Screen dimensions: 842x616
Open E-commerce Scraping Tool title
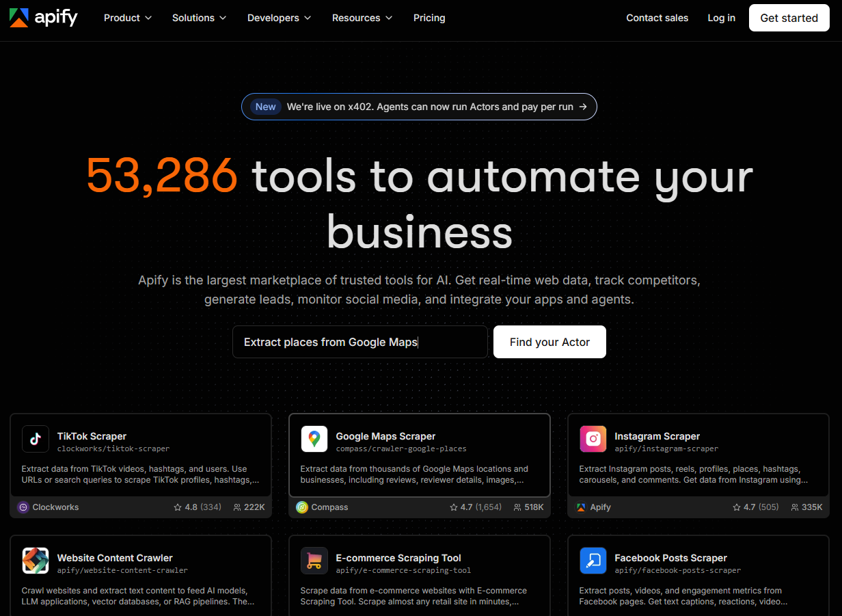tap(398, 558)
